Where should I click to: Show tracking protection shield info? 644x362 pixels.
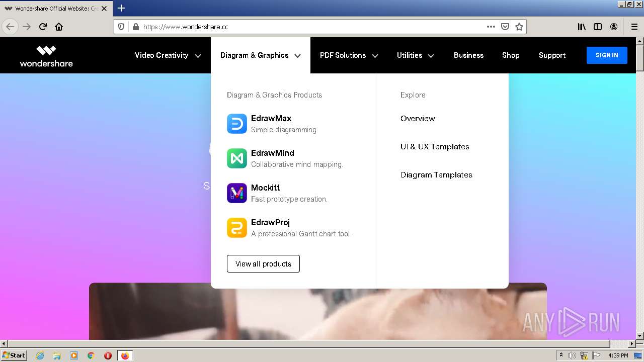click(x=121, y=27)
